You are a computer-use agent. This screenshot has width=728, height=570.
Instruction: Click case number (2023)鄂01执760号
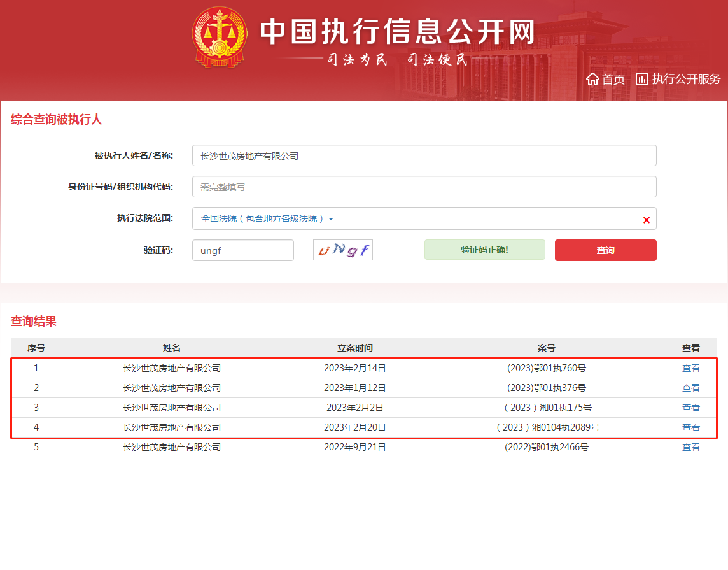tap(547, 368)
